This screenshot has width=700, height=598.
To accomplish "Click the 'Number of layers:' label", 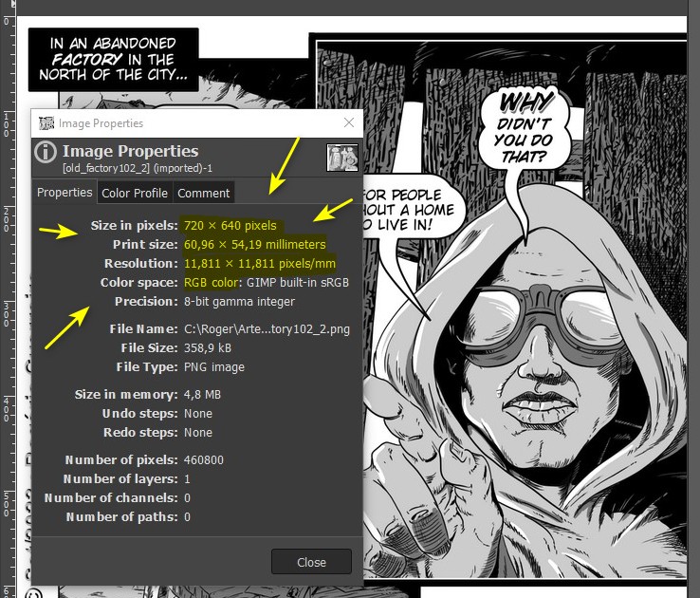I will pos(120,479).
